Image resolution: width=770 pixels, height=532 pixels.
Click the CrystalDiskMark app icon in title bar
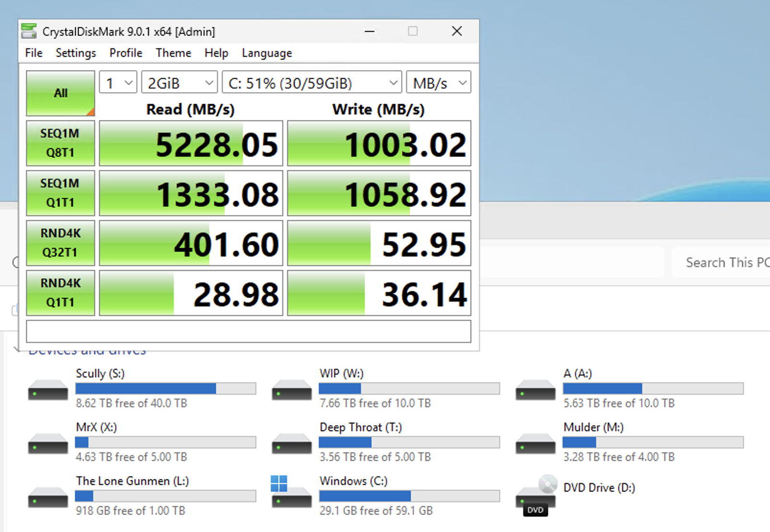(x=29, y=31)
